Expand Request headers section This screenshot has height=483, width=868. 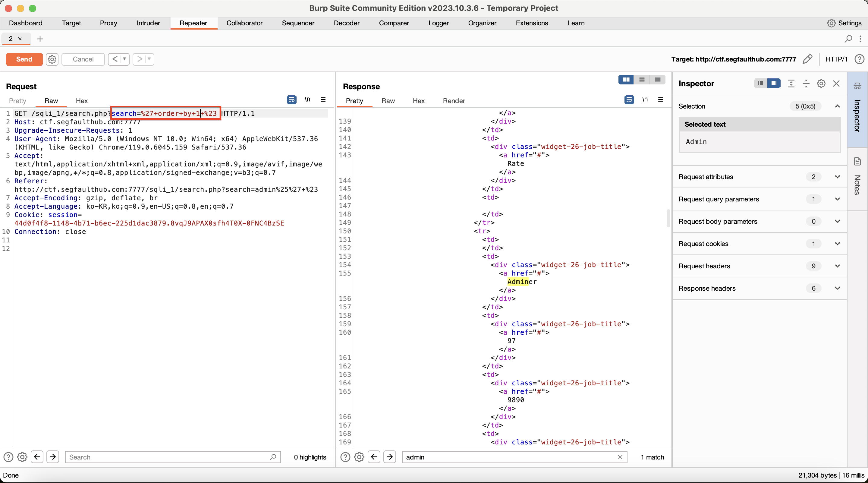[837, 266]
